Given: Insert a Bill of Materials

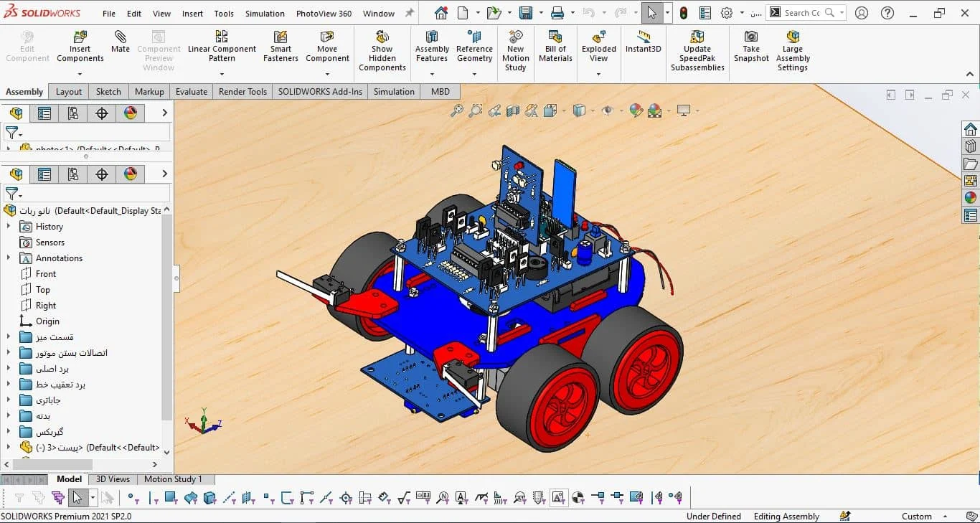Looking at the screenshot, I should tap(555, 47).
